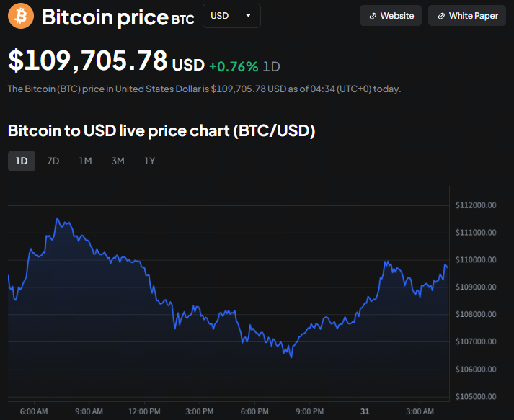514x420 pixels.
Task: Click the $112000.00 y-axis label
Action: click(476, 205)
